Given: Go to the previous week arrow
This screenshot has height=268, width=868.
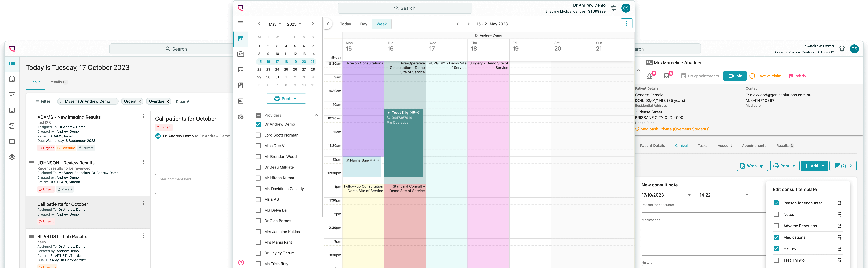Looking at the screenshot, I should tap(457, 24).
